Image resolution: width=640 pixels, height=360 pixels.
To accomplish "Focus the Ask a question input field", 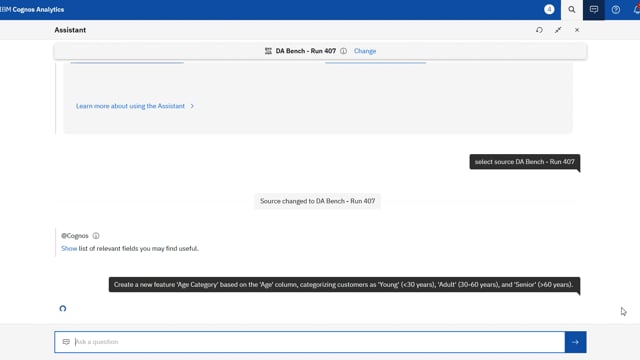I will click(309, 342).
